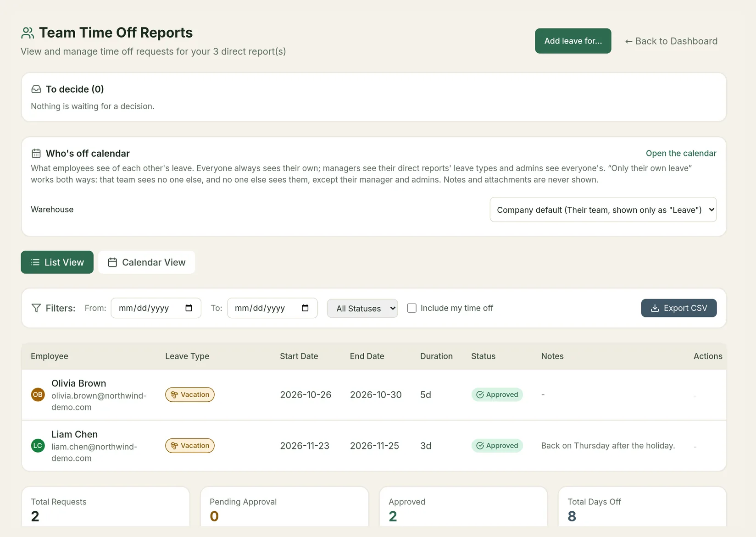Click start date 2026-10-26

point(306,395)
